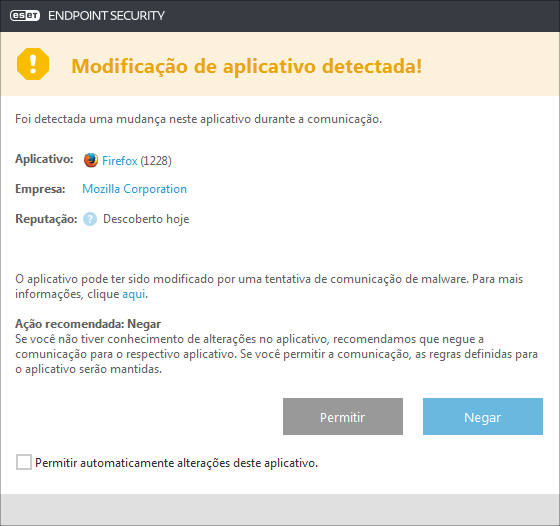Enable 'Permitir automaticamente alterações deste aplicativo' checkbox

tap(24, 462)
